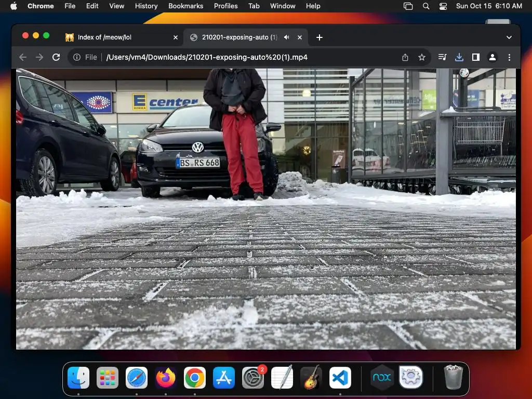Open the Tab menu
The image size is (532, 399).
pos(254,6)
